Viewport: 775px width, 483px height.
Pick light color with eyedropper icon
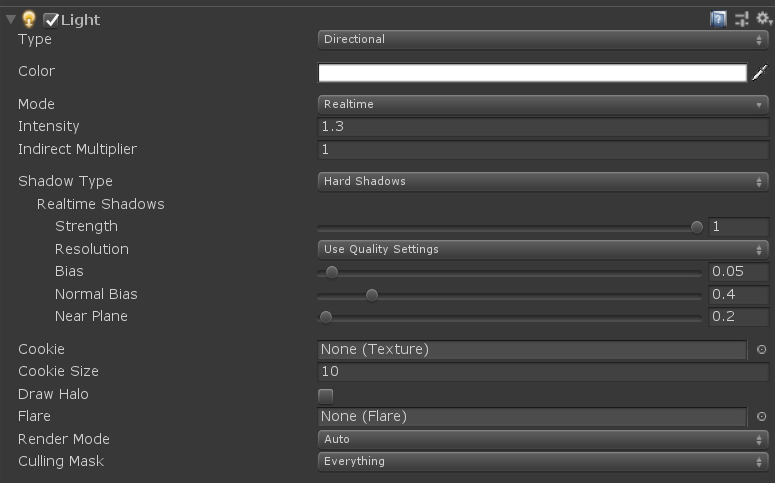760,72
